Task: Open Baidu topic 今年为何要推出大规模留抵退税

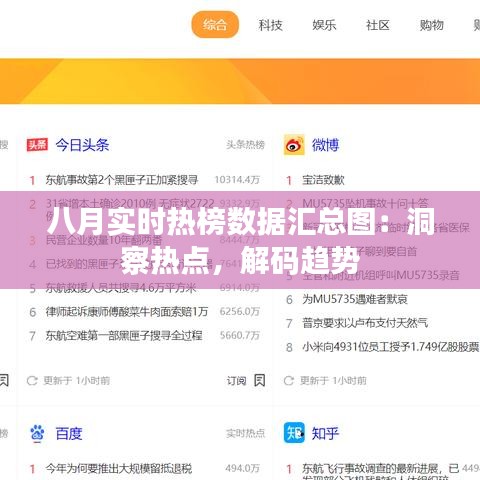Action: point(119,469)
